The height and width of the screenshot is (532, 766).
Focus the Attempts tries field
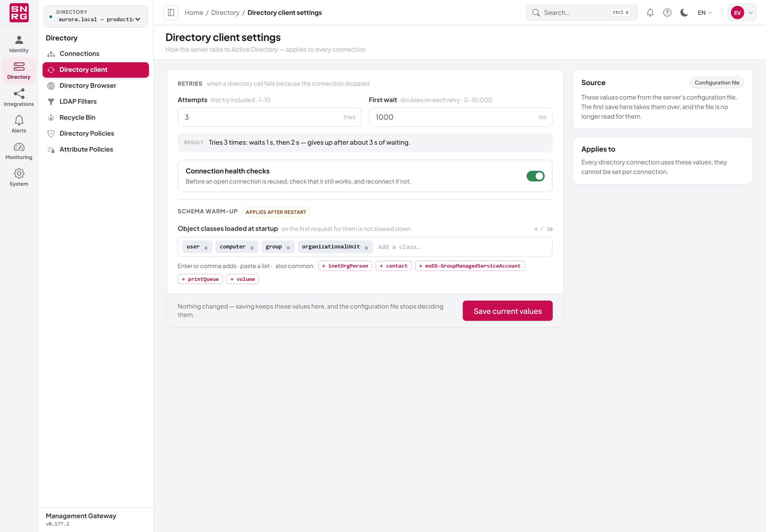(x=269, y=117)
